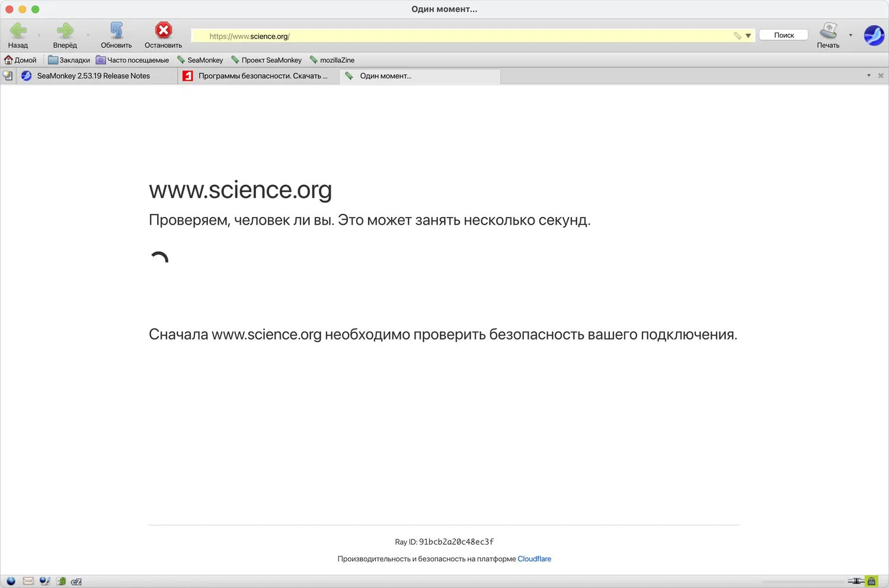Select the Один момент… tab
The image size is (889, 588).
coord(420,76)
